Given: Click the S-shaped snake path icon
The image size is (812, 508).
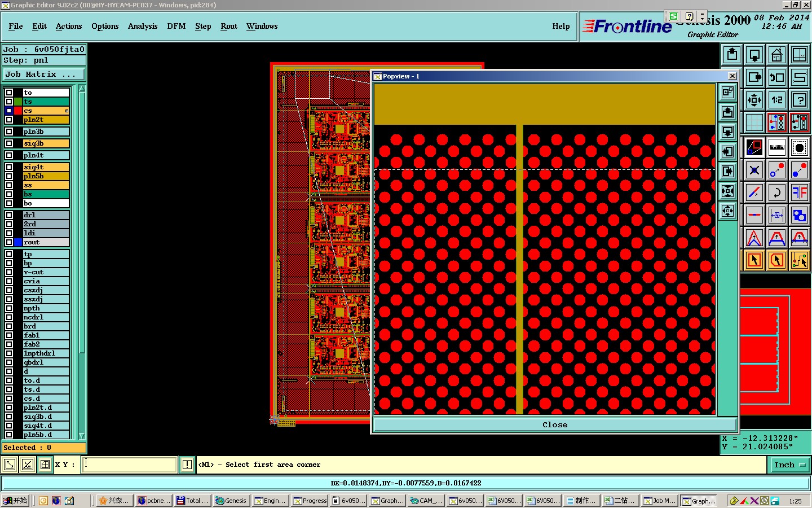Looking at the screenshot, I should coord(800,77).
